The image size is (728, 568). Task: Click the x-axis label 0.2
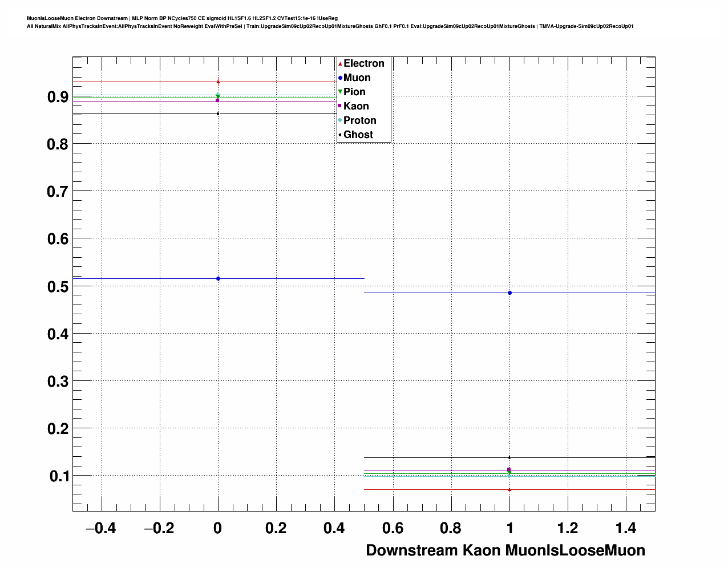click(276, 529)
